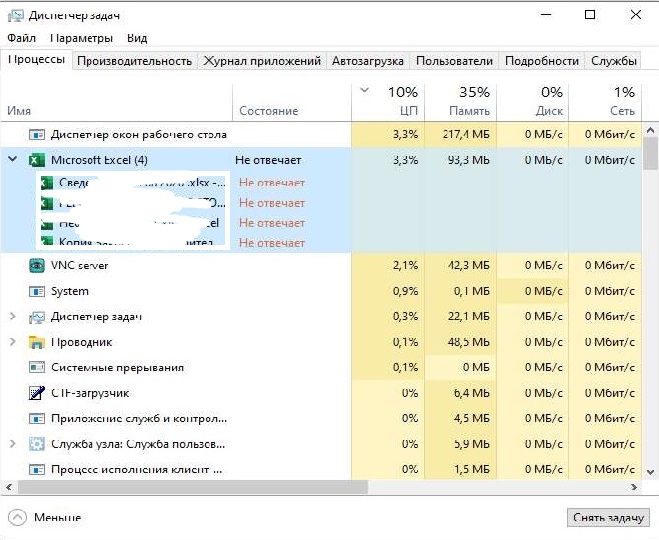Image resolution: width=659 pixels, height=540 pixels.
Task: Click the Системные прерывания icon
Action: coord(37,367)
